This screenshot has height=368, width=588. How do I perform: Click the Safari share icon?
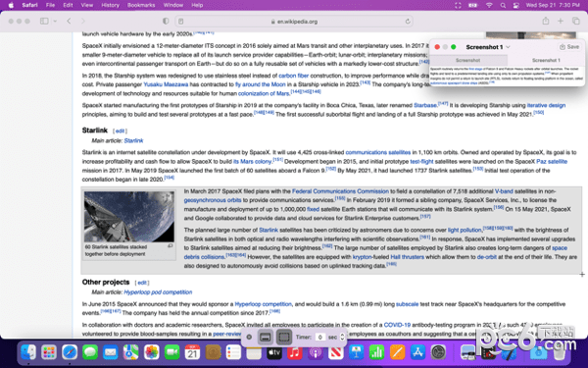(546, 21)
